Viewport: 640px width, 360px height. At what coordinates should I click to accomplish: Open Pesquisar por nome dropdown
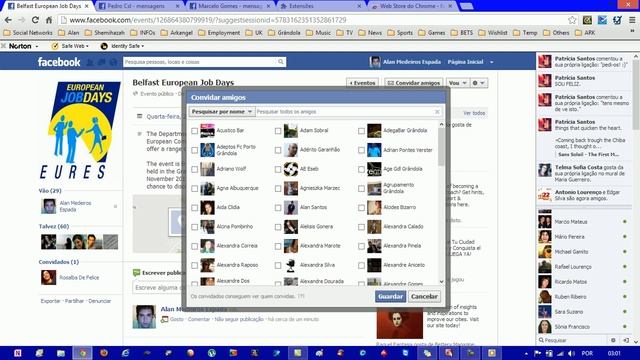tap(222, 111)
